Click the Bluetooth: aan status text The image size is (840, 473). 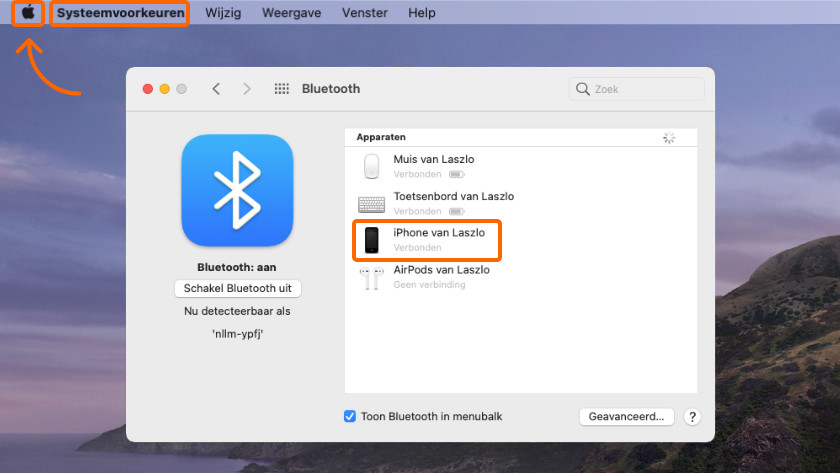(x=237, y=267)
